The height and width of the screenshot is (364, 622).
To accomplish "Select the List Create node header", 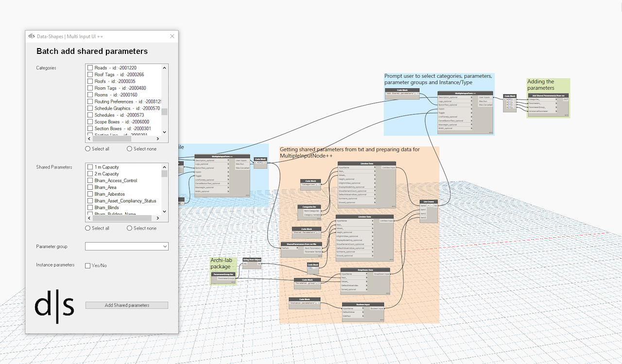I will [x=429, y=201].
